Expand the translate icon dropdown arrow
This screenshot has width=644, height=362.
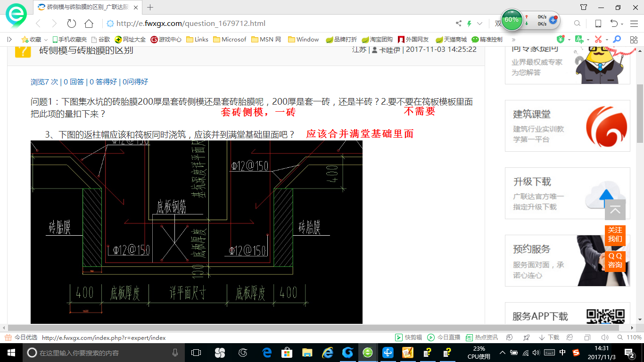[x=587, y=40]
